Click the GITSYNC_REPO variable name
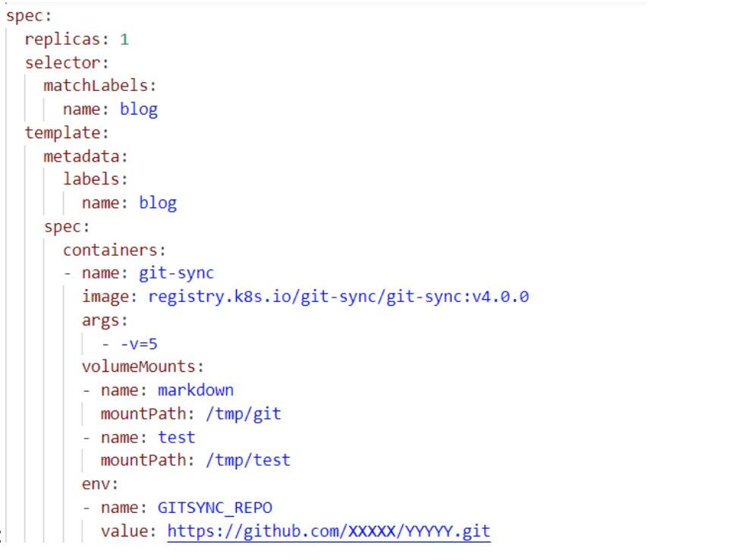The height and width of the screenshot is (560, 730). pyautogui.click(x=214, y=507)
